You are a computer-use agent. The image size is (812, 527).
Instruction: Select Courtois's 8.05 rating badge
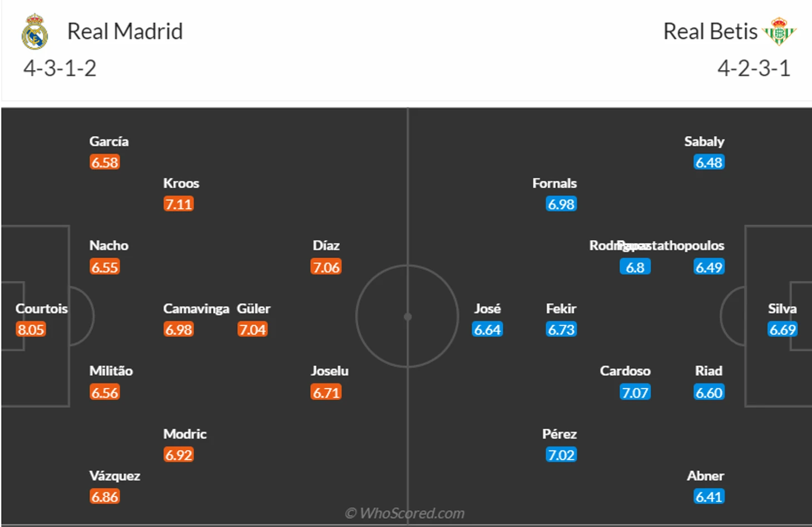[x=31, y=330]
